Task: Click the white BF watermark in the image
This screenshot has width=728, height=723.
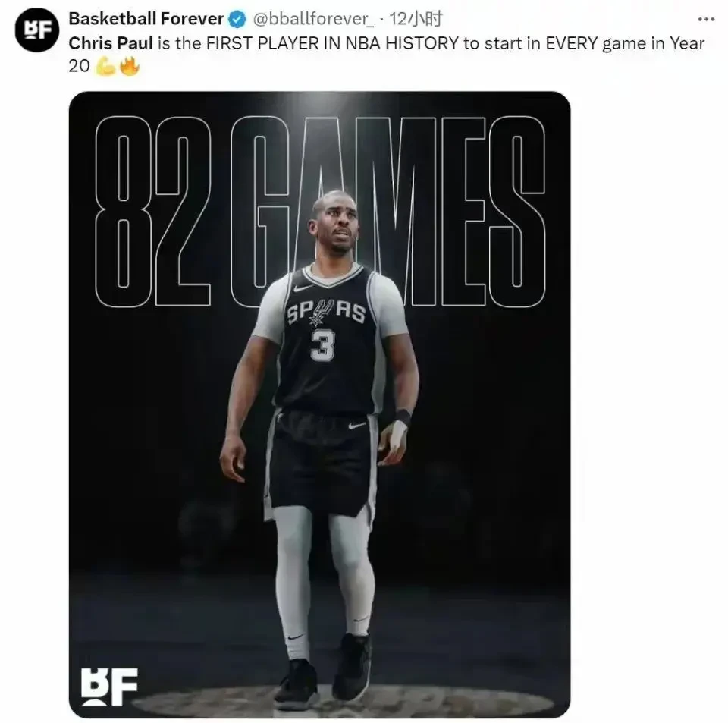Action: point(109,687)
